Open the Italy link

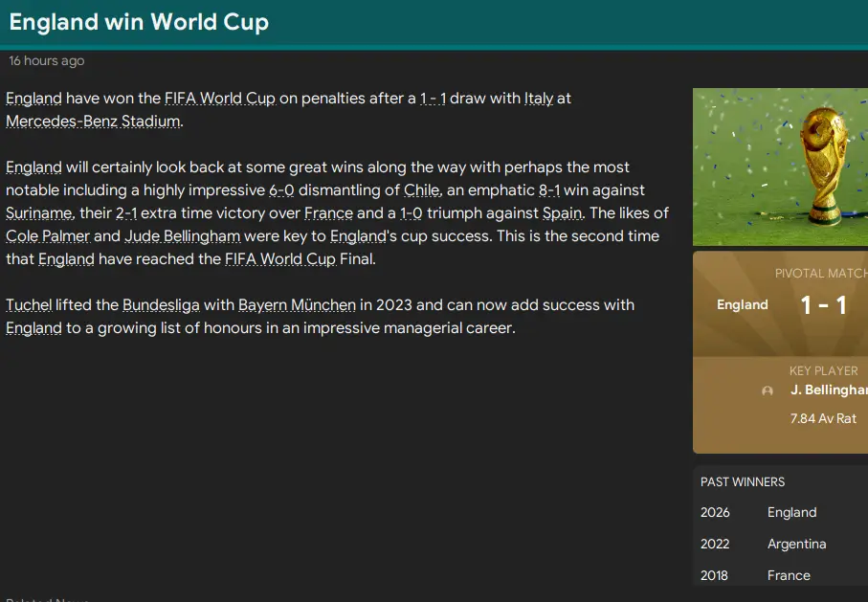tap(538, 98)
